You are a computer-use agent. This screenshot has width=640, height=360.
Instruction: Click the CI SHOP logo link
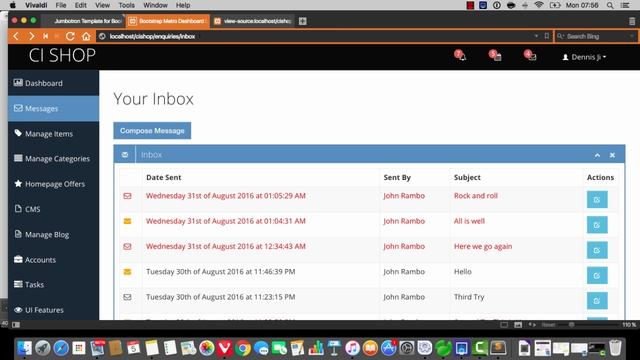[62, 56]
